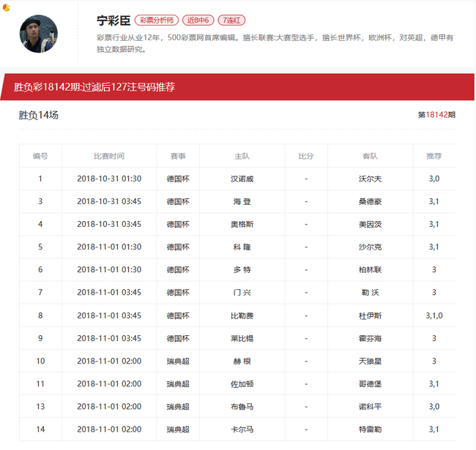The image size is (476, 450).
Task: Select home team 科隆
Action: [x=242, y=247]
